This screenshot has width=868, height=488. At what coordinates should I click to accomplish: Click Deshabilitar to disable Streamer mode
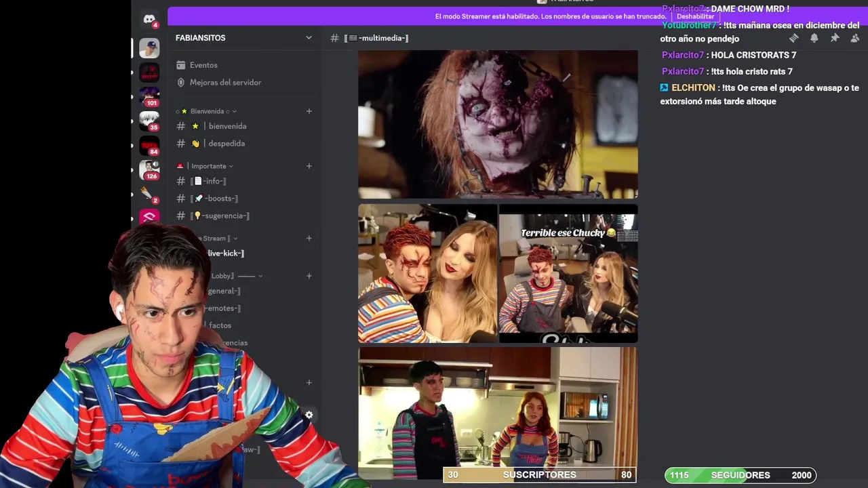695,16
